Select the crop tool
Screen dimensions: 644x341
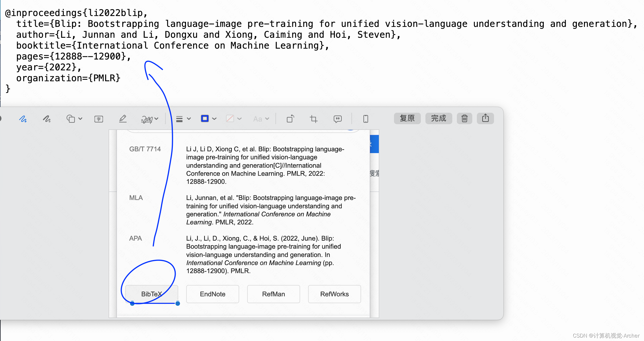[x=314, y=119]
